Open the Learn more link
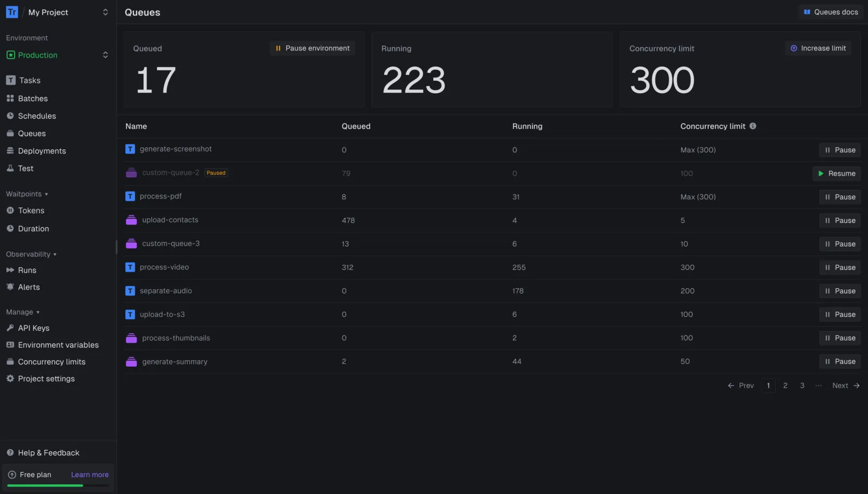Viewport: 868px width, 494px height. (90, 474)
